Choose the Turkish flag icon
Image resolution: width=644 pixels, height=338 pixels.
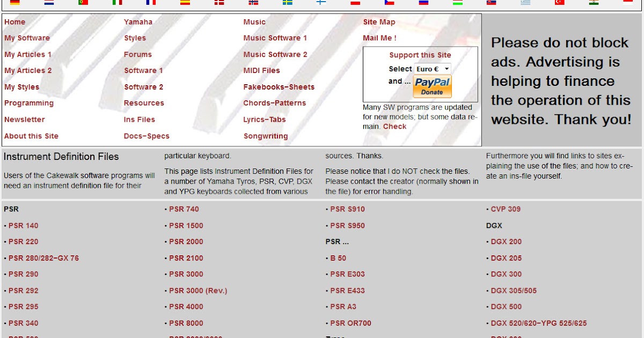[560, 2]
